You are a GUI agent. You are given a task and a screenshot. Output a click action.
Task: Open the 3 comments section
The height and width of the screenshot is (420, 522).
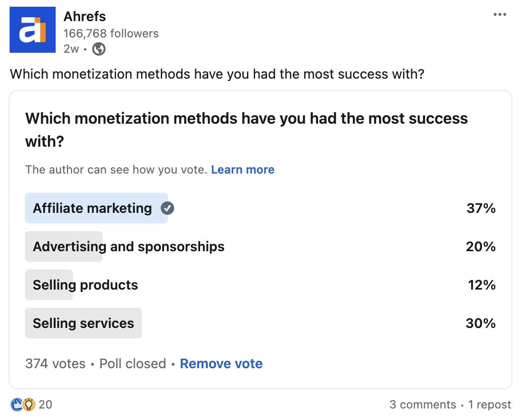[423, 404]
